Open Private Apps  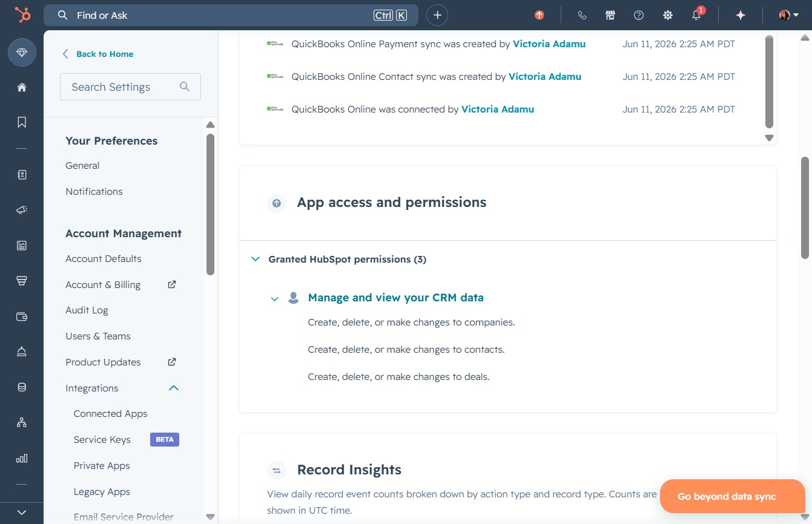pos(102,466)
